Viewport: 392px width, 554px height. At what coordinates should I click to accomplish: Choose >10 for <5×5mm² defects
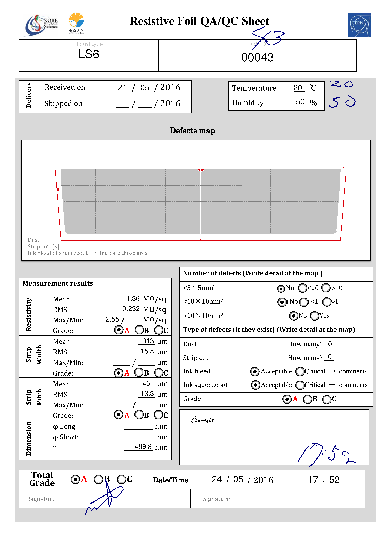tap(326, 287)
